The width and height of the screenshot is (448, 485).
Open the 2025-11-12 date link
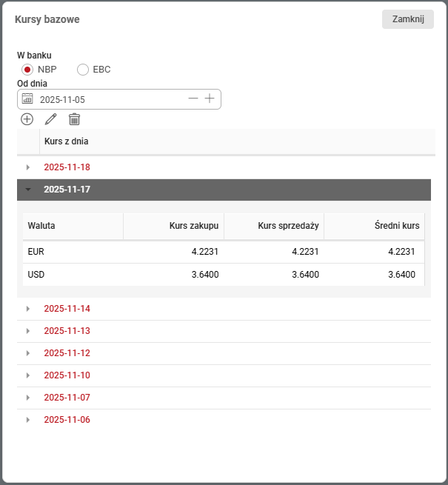[x=67, y=353]
